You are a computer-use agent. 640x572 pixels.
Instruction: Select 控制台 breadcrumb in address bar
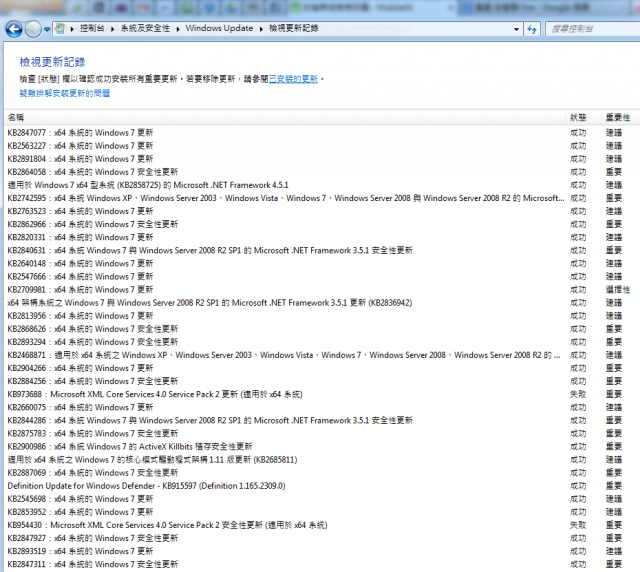[x=92, y=28]
